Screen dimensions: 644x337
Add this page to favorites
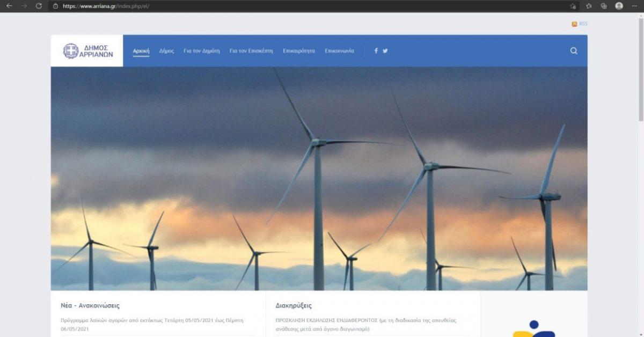point(573,6)
